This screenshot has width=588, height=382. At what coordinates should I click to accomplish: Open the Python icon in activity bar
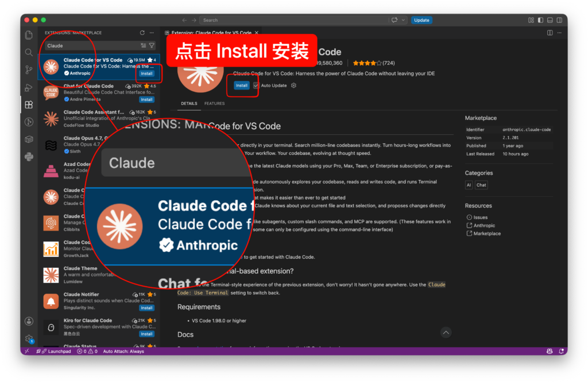tap(29, 157)
